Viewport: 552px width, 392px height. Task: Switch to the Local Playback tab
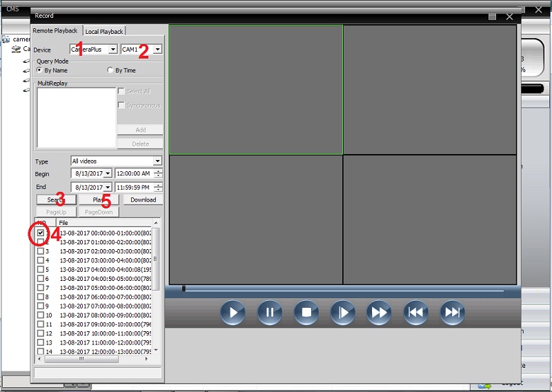pyautogui.click(x=104, y=31)
